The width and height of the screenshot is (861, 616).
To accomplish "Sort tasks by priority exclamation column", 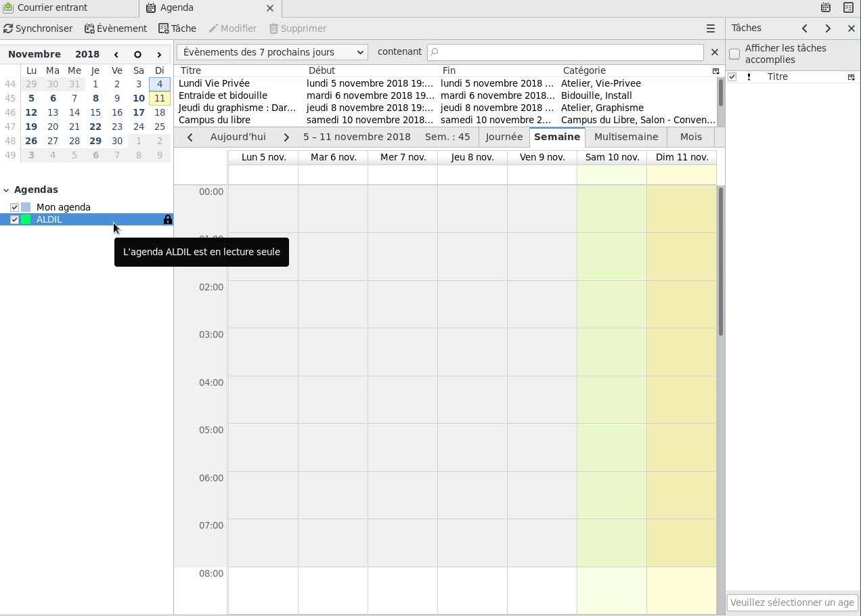I will click(749, 76).
